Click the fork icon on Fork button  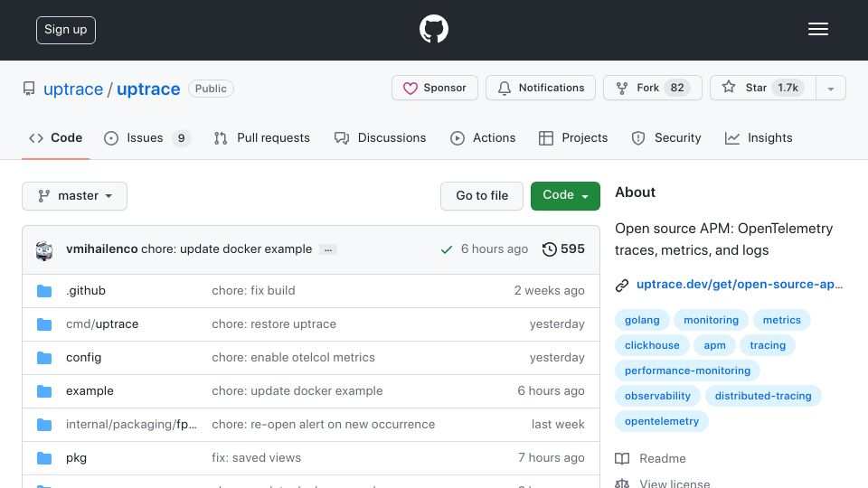[622, 88]
